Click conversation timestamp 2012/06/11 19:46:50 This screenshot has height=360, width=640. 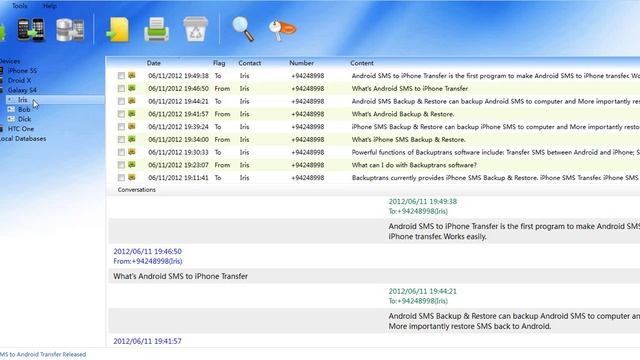pos(147,251)
